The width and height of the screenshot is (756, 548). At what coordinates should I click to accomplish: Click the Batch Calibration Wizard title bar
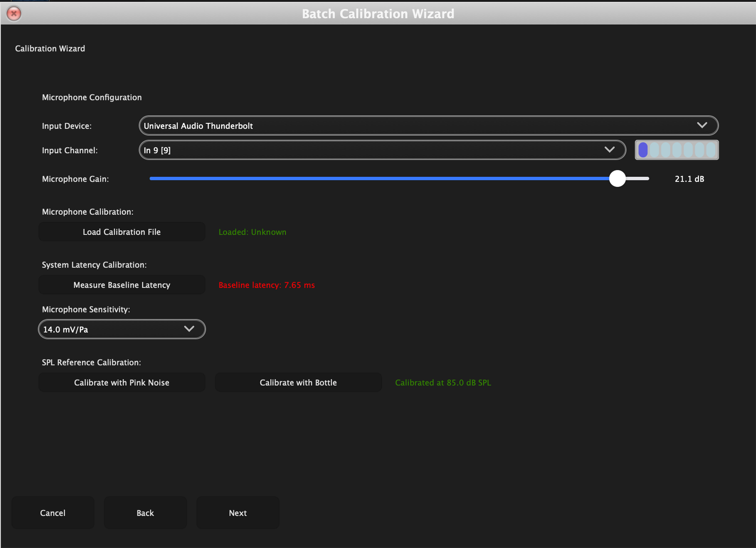pos(378,14)
